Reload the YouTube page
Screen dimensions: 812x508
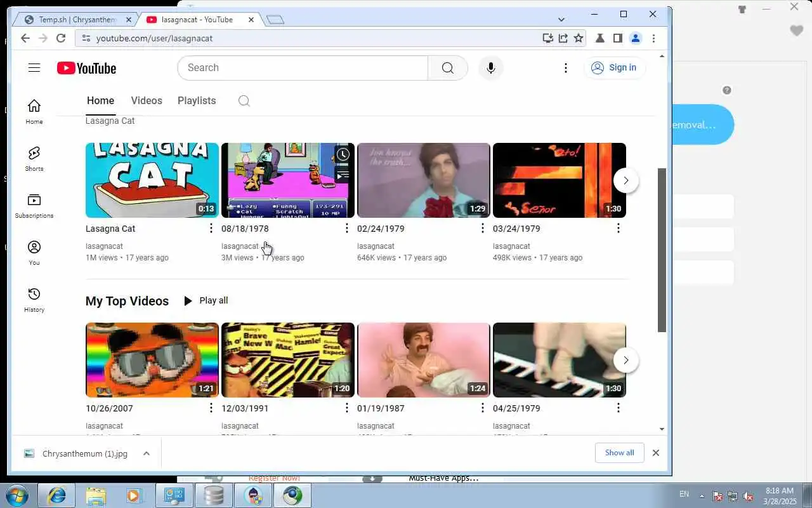click(x=61, y=38)
